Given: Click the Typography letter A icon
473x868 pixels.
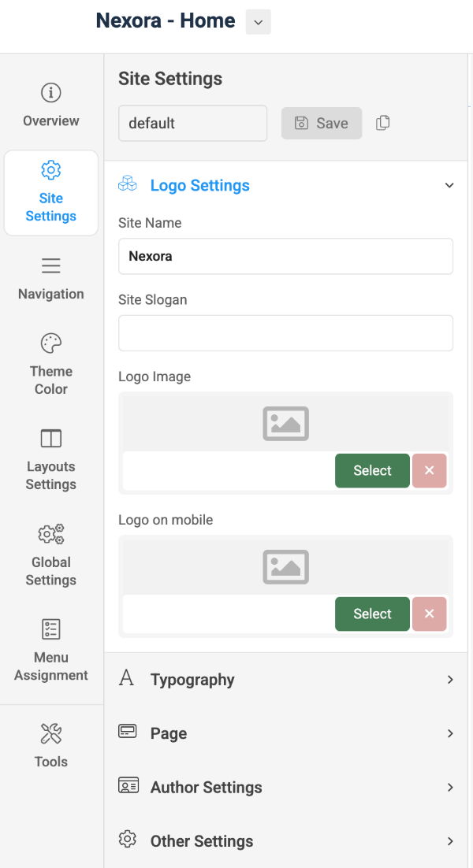Looking at the screenshot, I should coord(126,677).
